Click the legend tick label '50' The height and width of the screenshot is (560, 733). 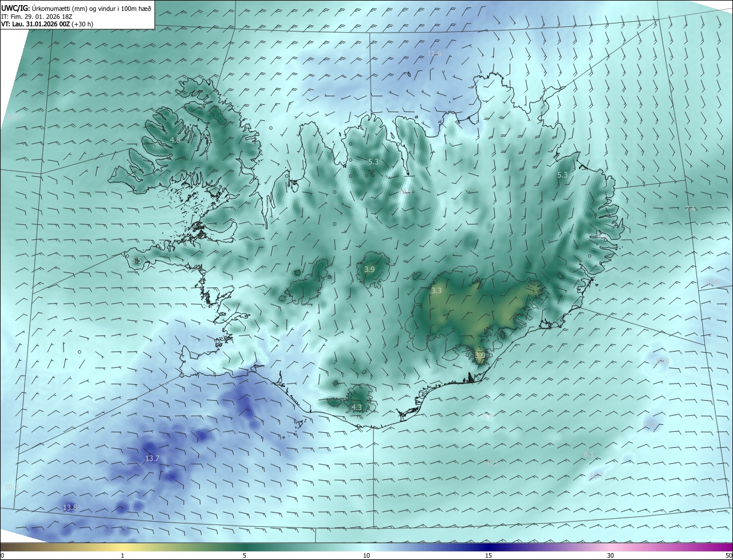click(x=728, y=555)
